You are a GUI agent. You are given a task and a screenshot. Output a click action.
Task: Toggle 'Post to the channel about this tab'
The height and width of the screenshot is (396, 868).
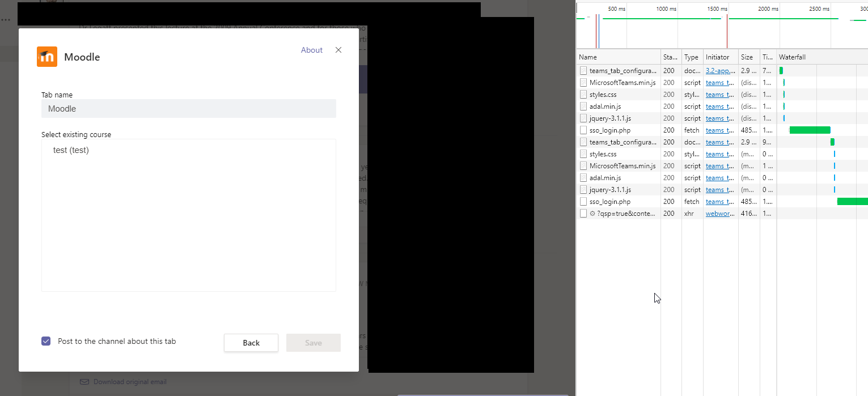click(46, 341)
